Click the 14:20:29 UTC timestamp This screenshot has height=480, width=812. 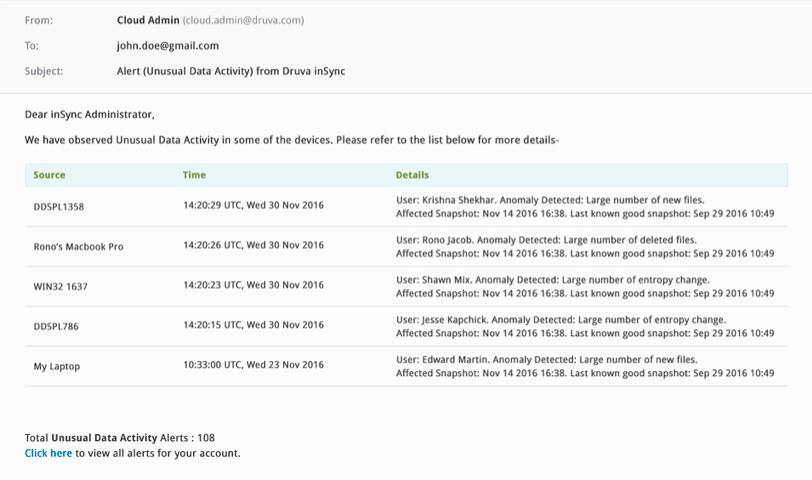click(x=253, y=205)
